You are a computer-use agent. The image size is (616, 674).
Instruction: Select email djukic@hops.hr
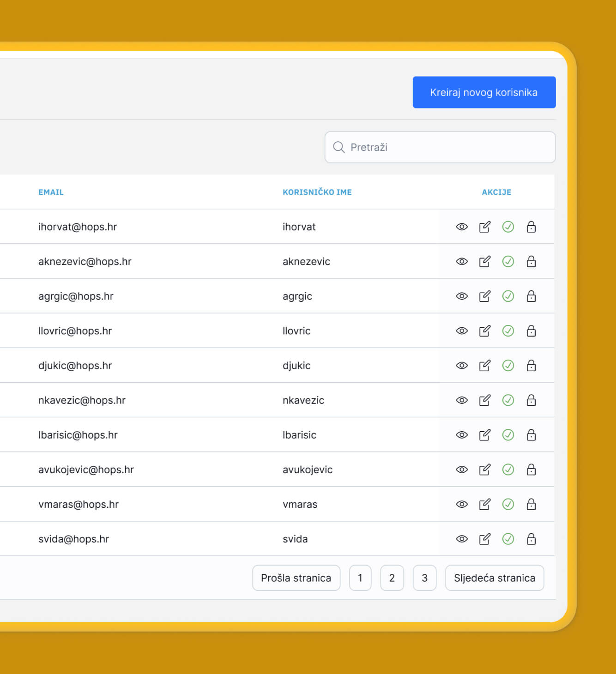75,366
